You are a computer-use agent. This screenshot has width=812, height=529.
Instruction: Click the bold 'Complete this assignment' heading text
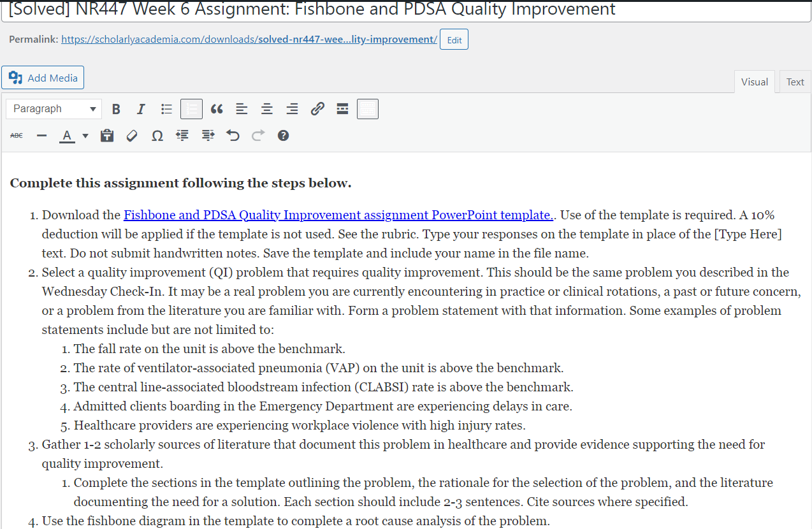click(180, 184)
